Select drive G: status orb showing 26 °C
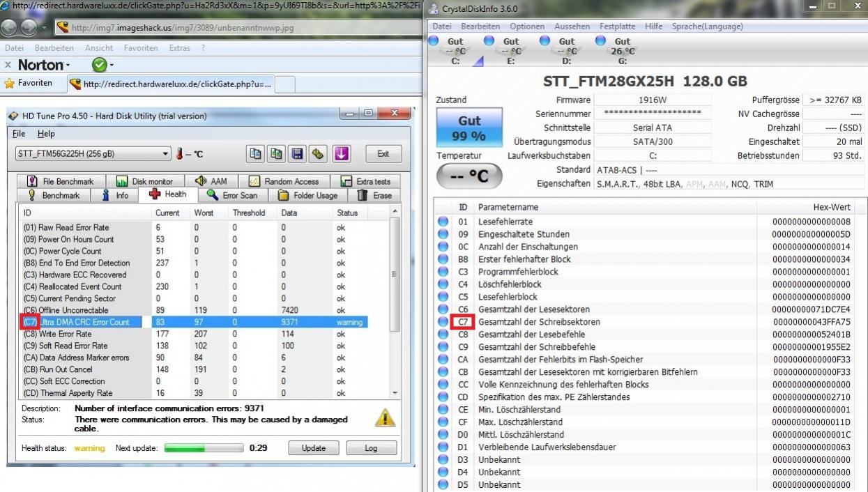 click(600, 41)
